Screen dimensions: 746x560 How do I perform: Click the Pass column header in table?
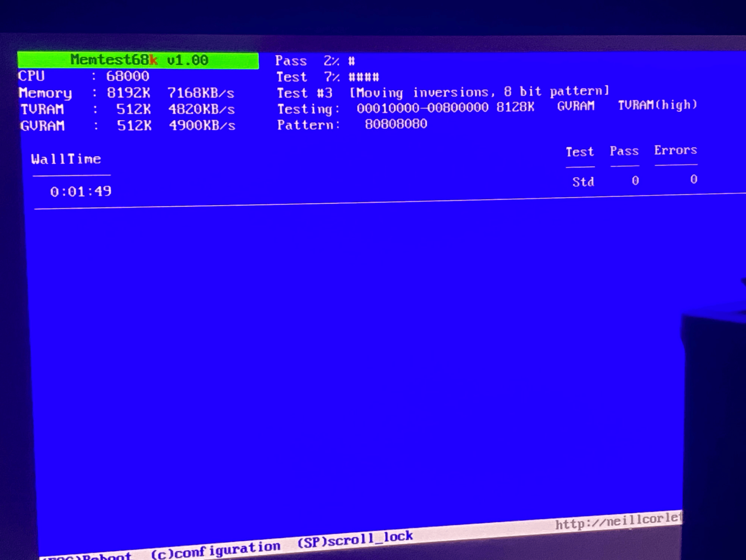(624, 151)
